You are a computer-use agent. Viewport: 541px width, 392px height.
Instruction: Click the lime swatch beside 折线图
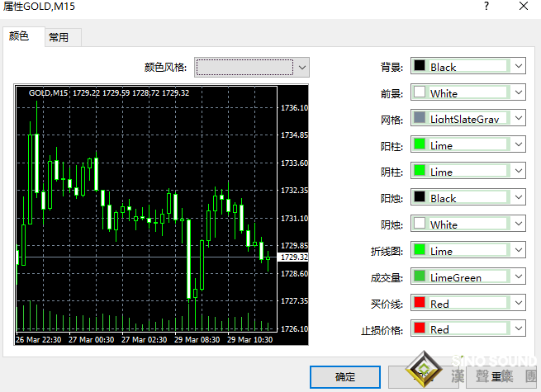[420, 249]
